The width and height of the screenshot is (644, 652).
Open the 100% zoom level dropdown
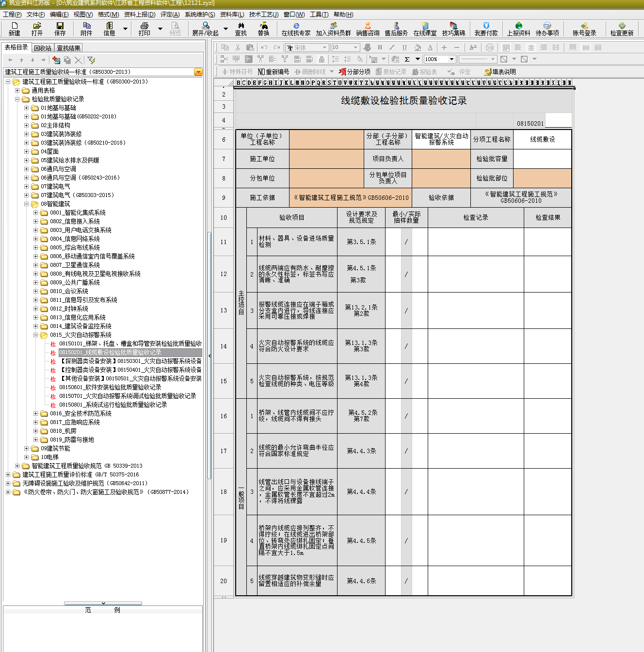[x=451, y=59]
